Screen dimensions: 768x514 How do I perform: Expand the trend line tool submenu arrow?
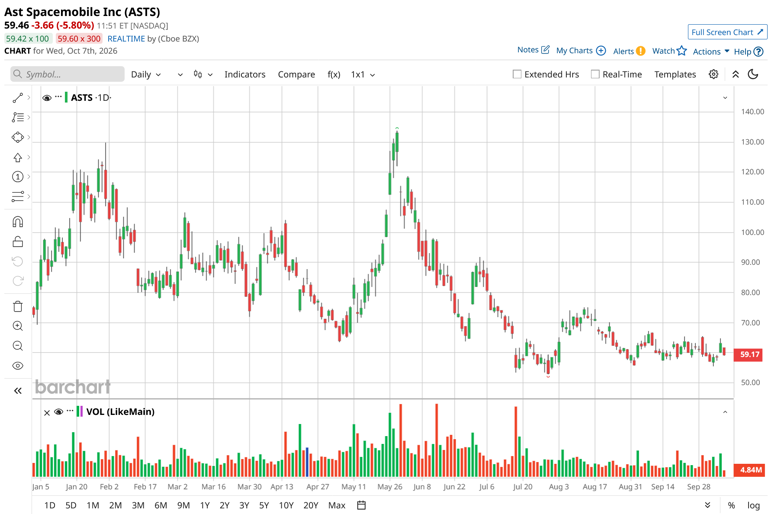29,98
